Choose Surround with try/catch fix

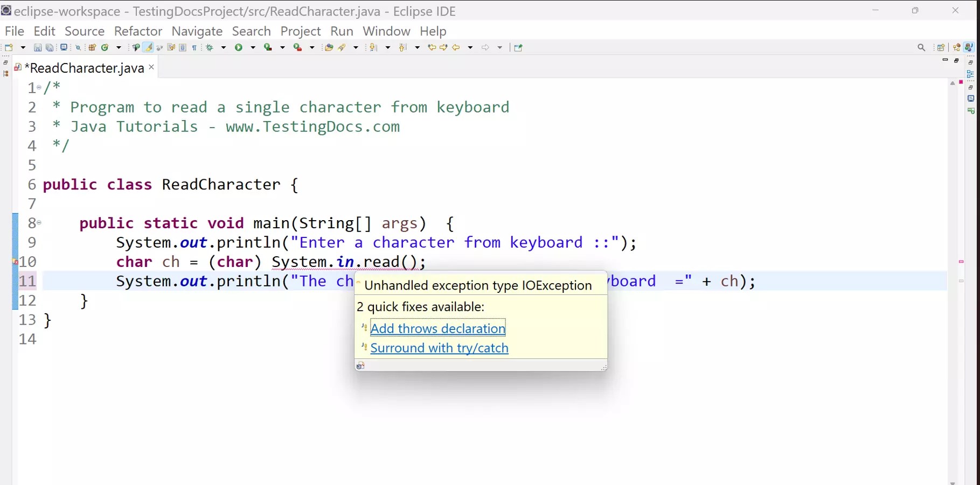click(x=440, y=348)
